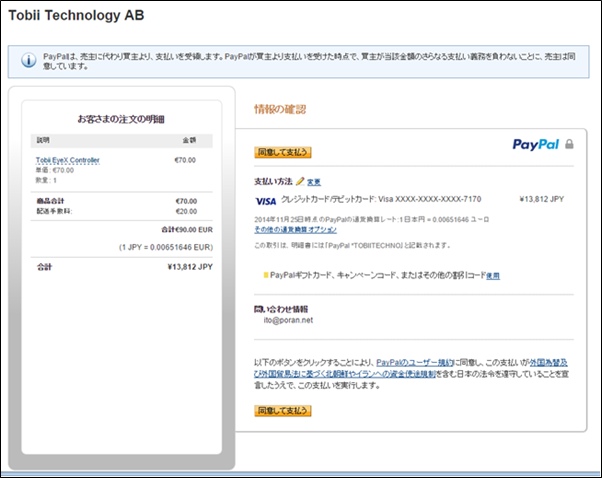Screen dimensions: 602x478
Task: Click the 配送手数料 €20.00 value
Action: (x=186, y=211)
